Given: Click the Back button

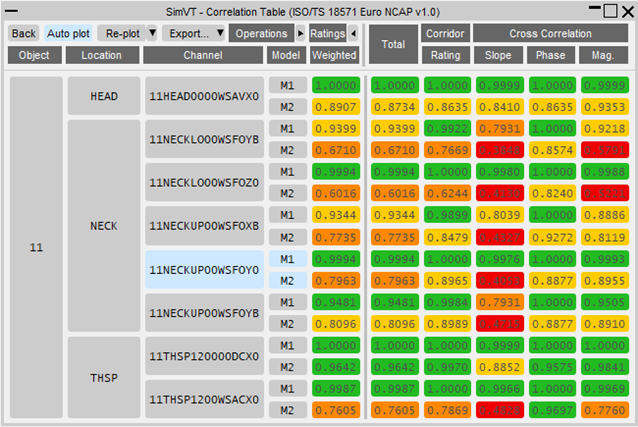Looking at the screenshot, I should tap(24, 33).
